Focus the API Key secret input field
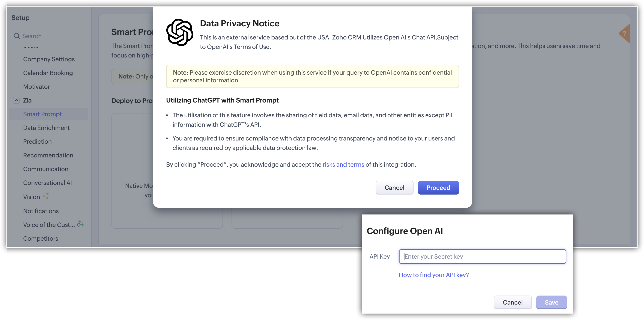This screenshot has height=320, width=644. (482, 257)
